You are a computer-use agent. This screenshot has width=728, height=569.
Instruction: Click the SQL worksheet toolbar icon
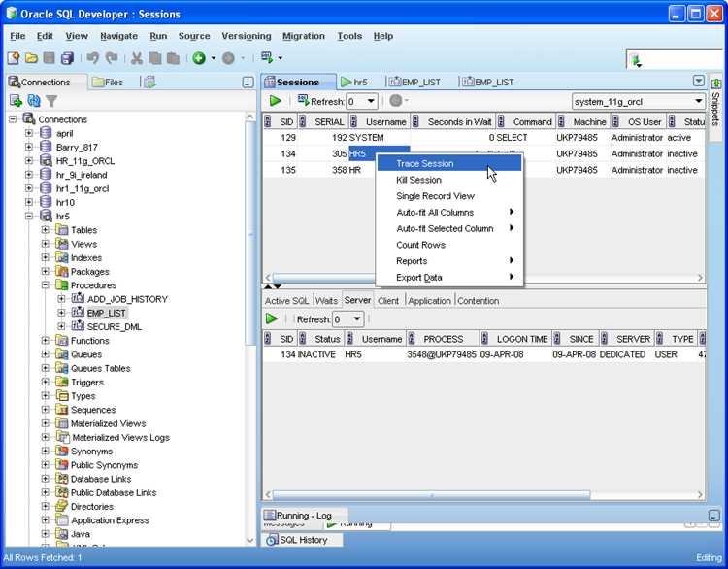(267, 57)
